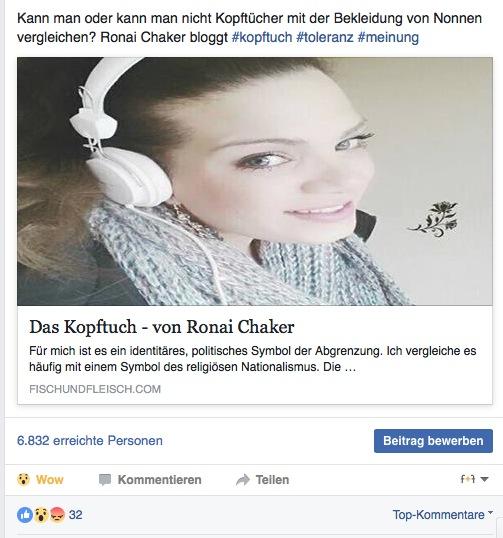Click the share arrow icon
The height and width of the screenshot is (538, 503).
click(x=243, y=480)
